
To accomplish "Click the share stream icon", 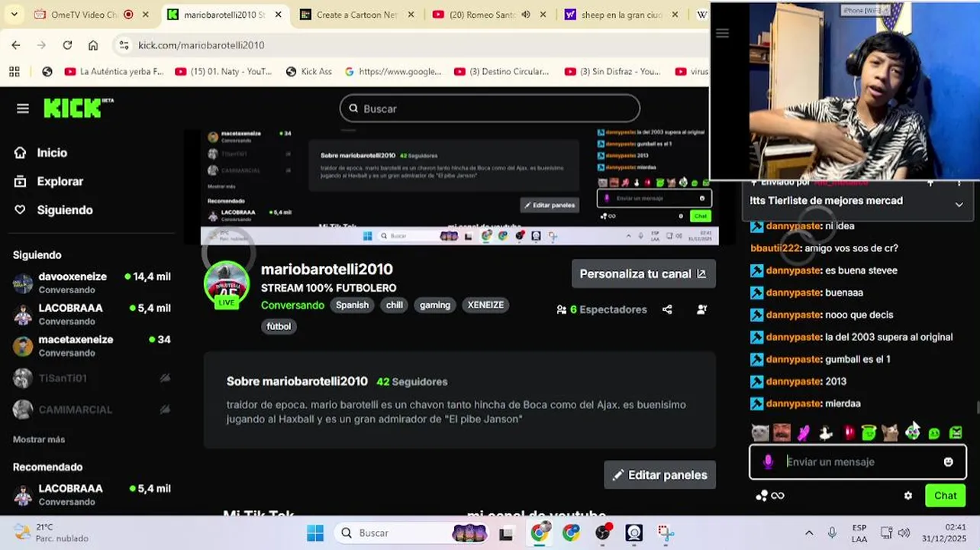I will pyautogui.click(x=667, y=309).
